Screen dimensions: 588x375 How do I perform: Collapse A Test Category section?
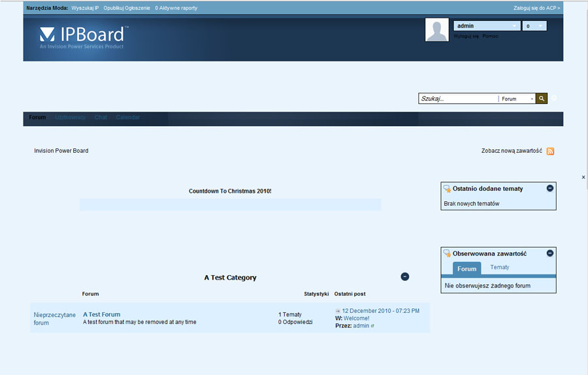404,277
